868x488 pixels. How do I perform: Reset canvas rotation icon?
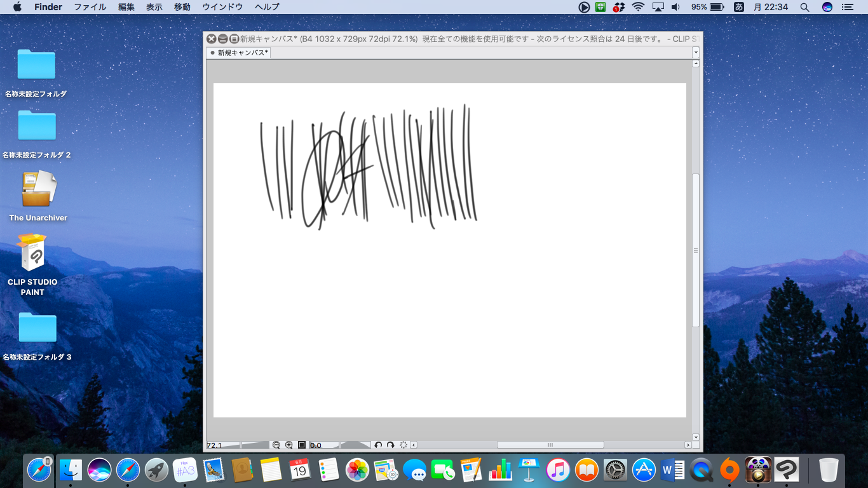[x=403, y=445]
